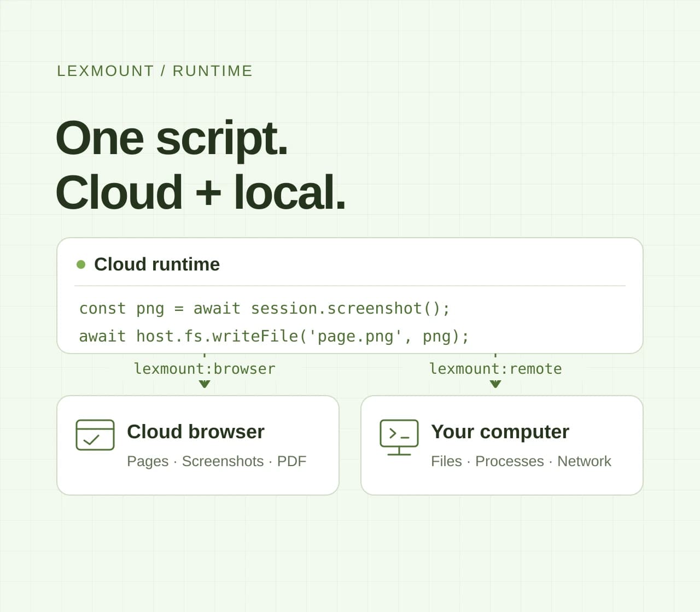This screenshot has height=612, width=700.
Task: Click the Cloud browser window icon
Action: point(95,435)
